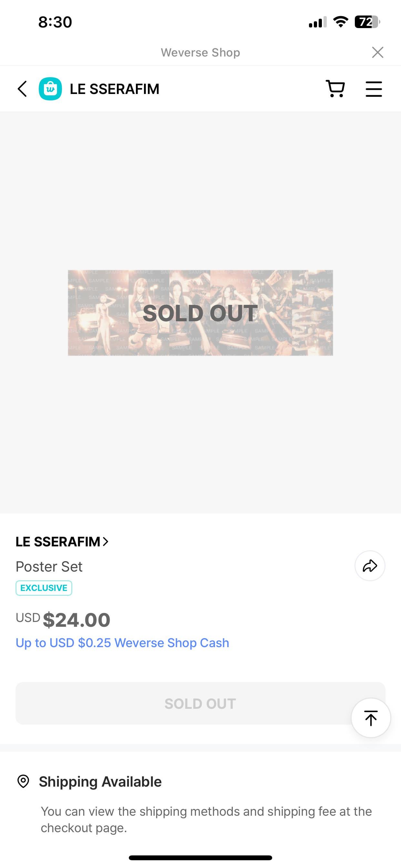Expand the LE SSERAFIM artist chevron
Image resolution: width=401 pixels, height=868 pixels.
coord(106,542)
